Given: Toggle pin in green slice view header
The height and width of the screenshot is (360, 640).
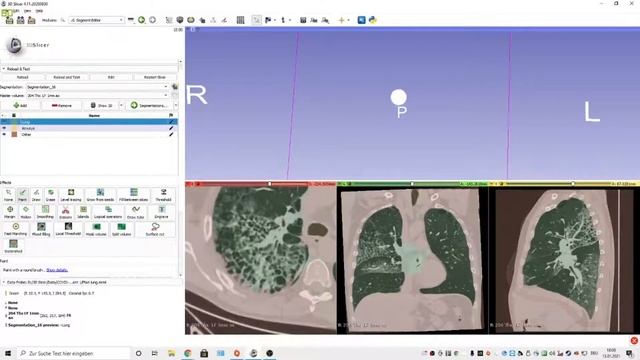Looking at the screenshot, I should click(341, 184).
